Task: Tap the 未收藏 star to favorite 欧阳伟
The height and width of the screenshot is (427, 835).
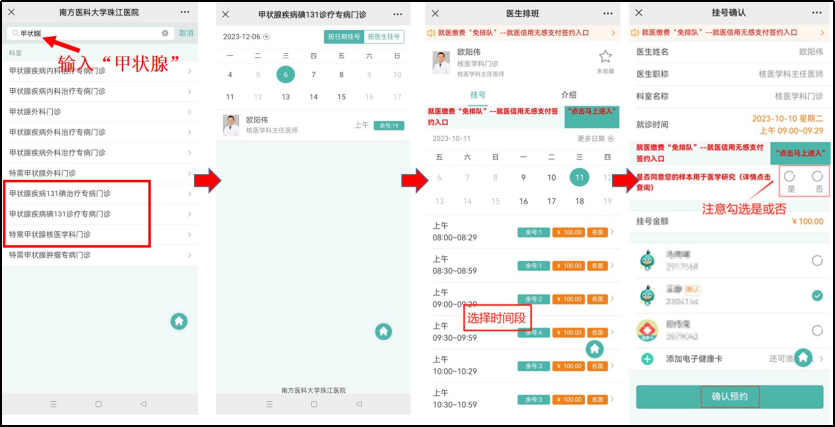Action: point(605,56)
